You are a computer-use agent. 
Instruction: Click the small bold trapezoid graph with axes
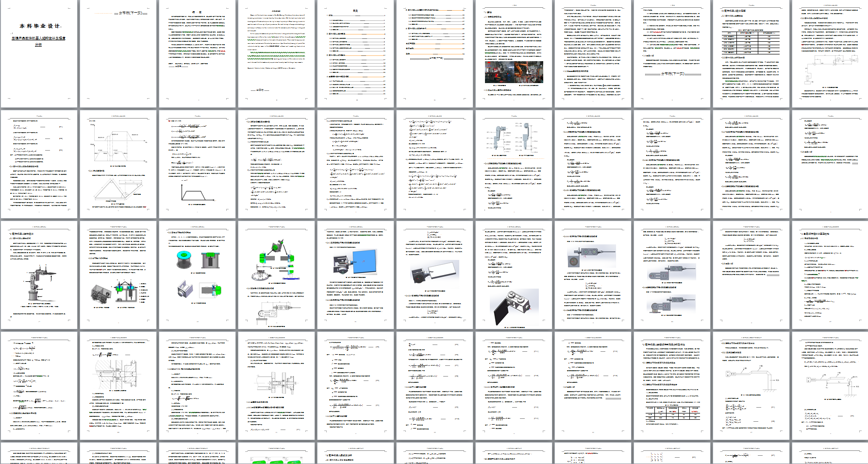[x=198, y=190]
